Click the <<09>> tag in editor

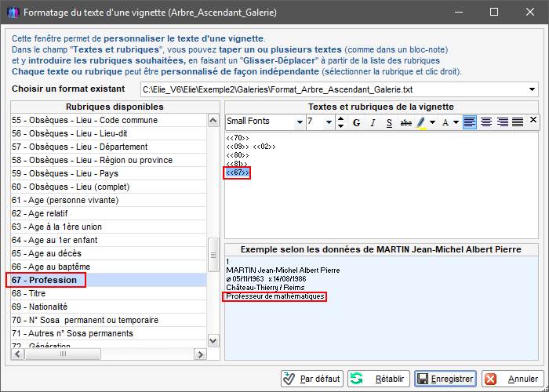pos(238,147)
